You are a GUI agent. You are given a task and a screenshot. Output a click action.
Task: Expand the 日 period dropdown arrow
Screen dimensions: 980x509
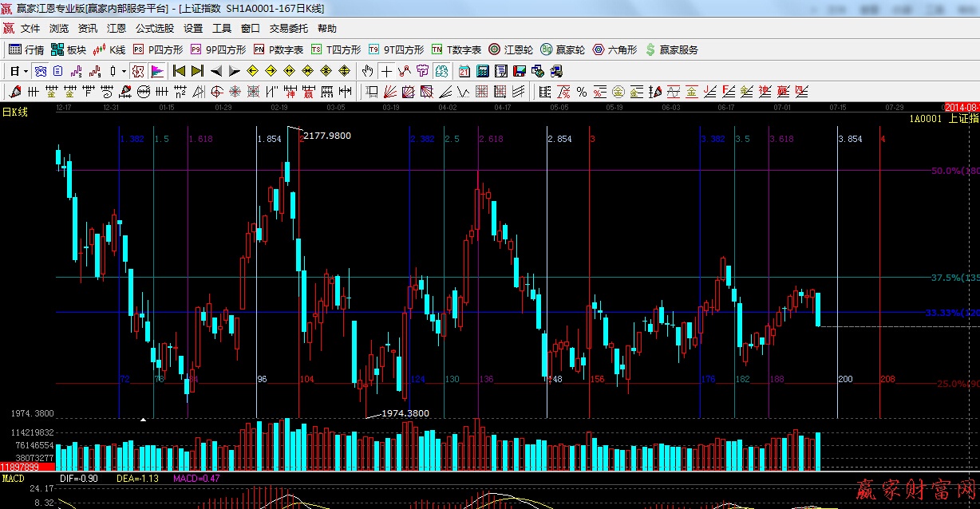[x=26, y=71]
